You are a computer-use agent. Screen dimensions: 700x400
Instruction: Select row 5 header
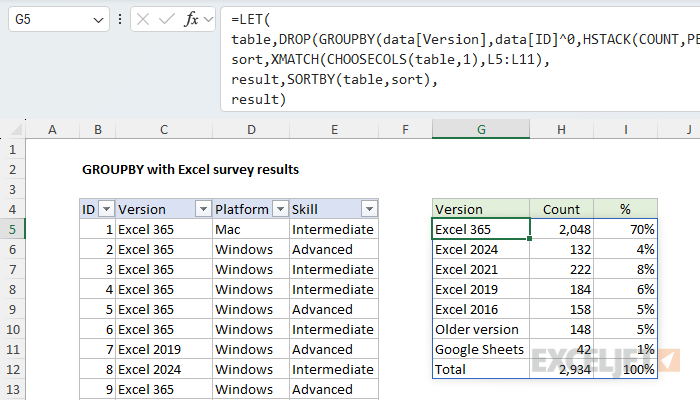pyautogui.click(x=12, y=229)
